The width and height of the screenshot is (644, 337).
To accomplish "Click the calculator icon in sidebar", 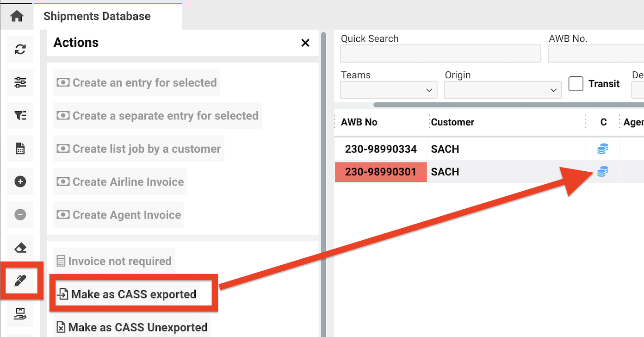I will 20,149.
